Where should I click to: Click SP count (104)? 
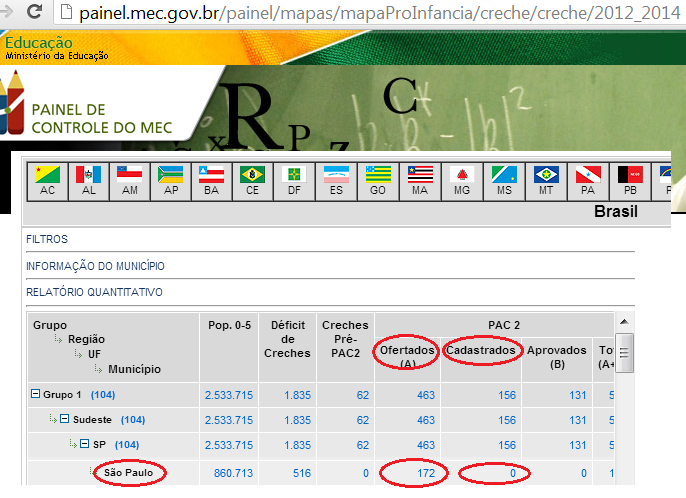[x=127, y=445]
